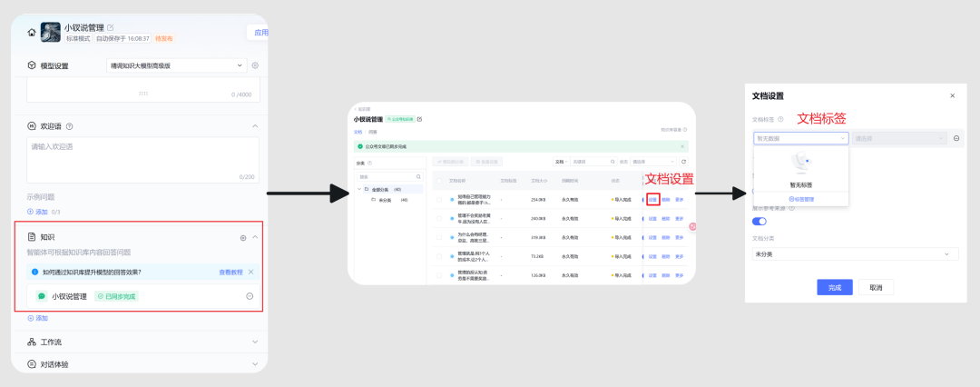The height and width of the screenshot is (387, 980).
Task: Remove the tag row minus icon
Action: (x=956, y=138)
